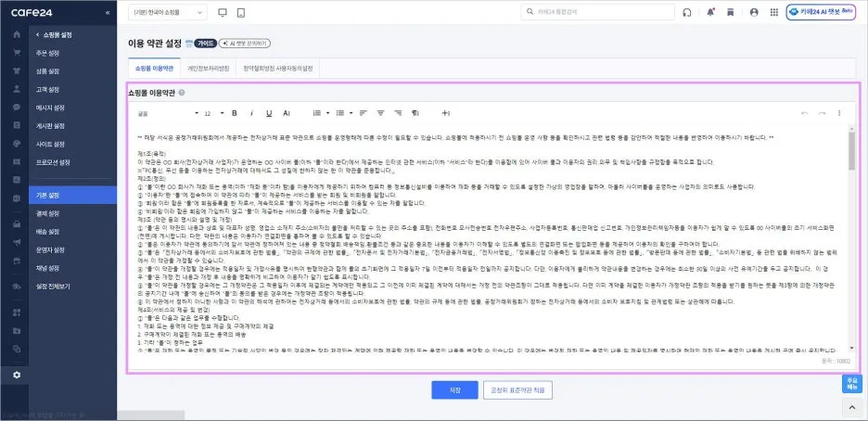The height and width of the screenshot is (421, 868).
Task: Show help tooltip next to 쇼핑몰 이용약관 heading
Action: [182, 93]
